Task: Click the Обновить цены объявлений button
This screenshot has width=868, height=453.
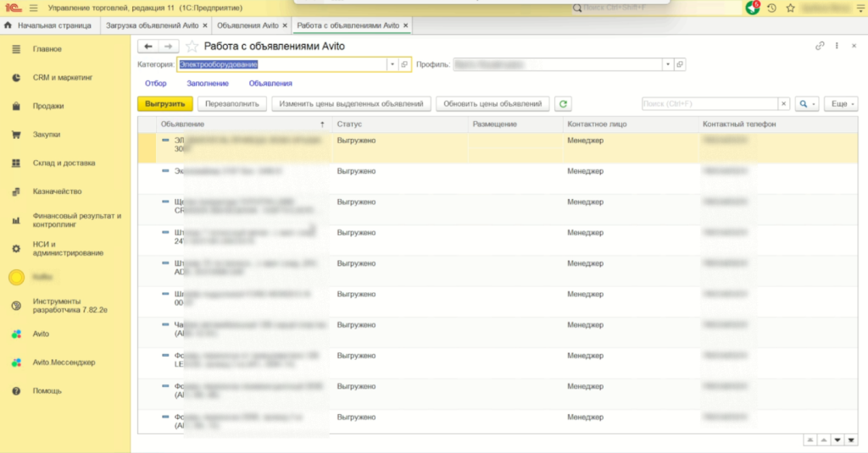Action: coord(492,104)
